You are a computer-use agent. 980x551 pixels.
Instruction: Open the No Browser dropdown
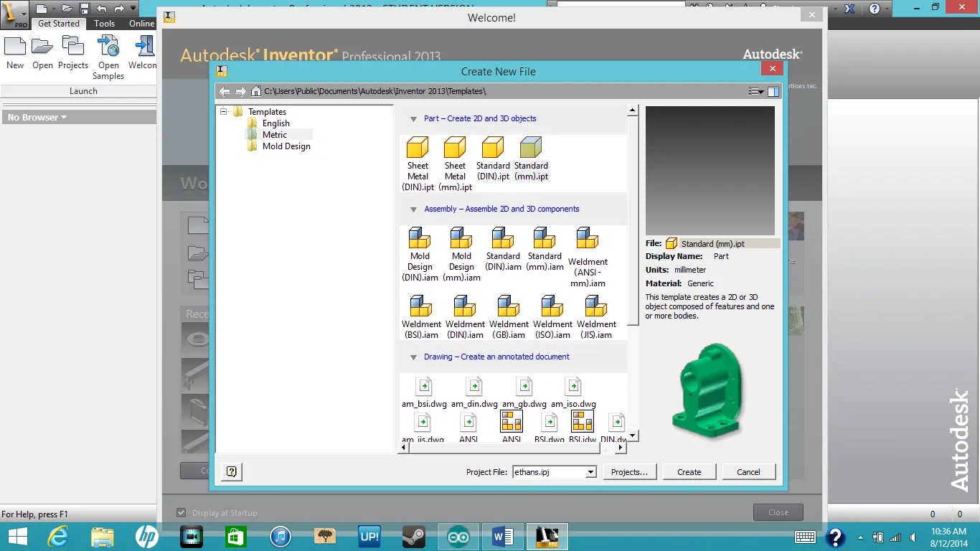pos(37,117)
